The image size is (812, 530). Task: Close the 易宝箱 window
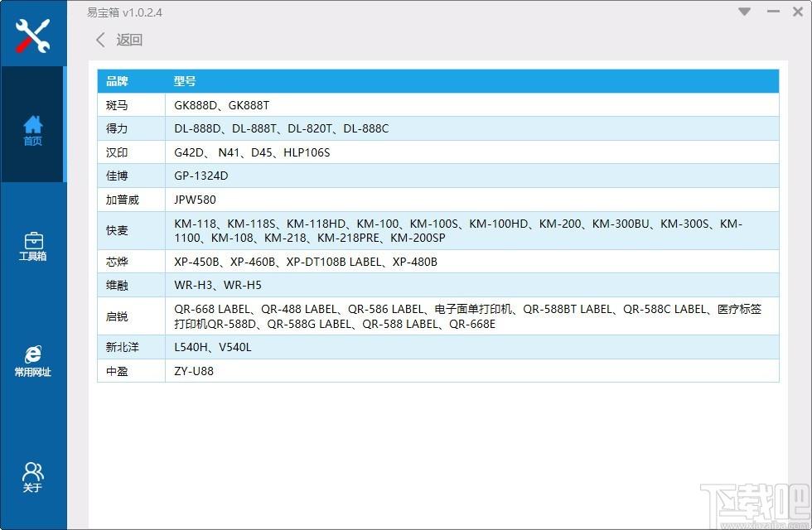tap(798, 12)
